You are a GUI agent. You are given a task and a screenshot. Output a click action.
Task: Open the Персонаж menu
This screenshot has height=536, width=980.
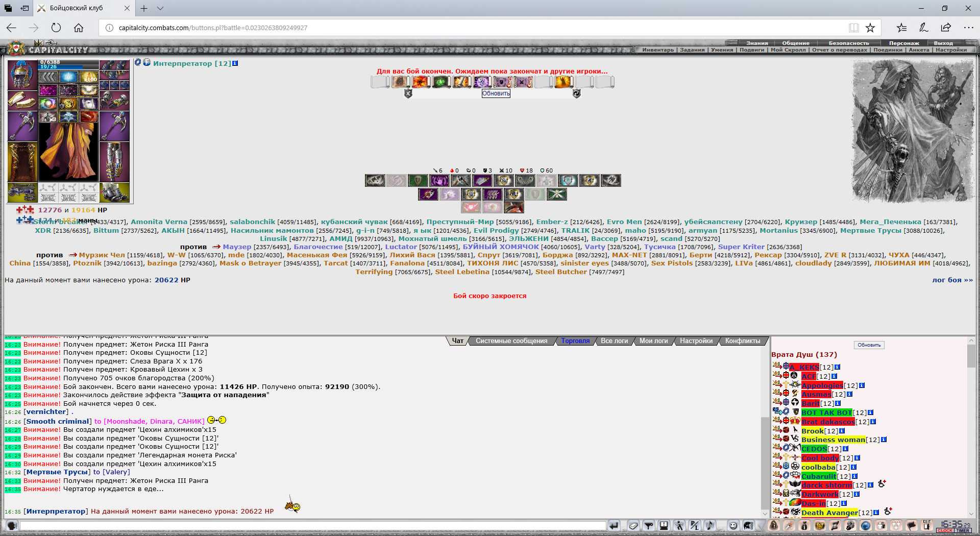pyautogui.click(x=904, y=43)
